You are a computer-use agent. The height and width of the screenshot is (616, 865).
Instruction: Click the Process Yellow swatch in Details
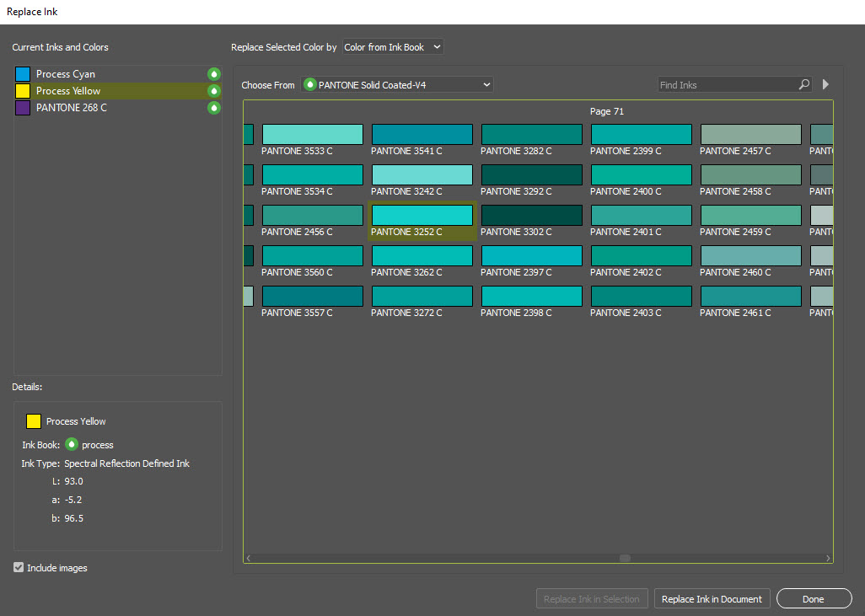click(x=34, y=421)
